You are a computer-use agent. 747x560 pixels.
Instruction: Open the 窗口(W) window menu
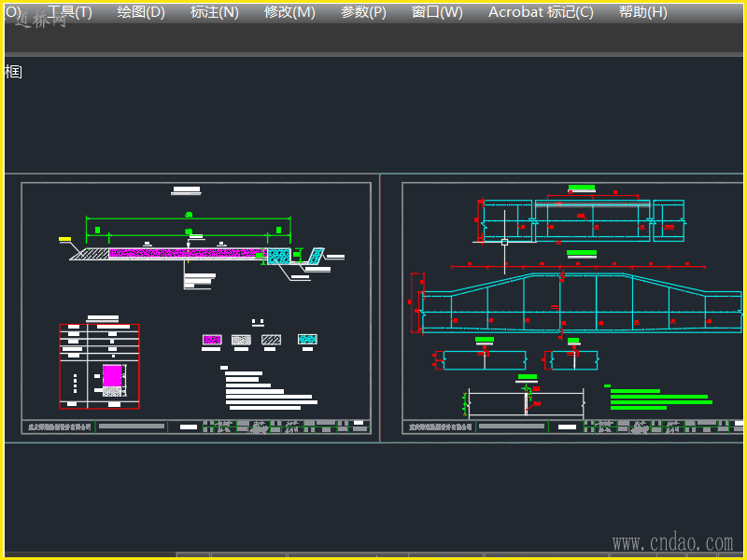click(x=437, y=12)
